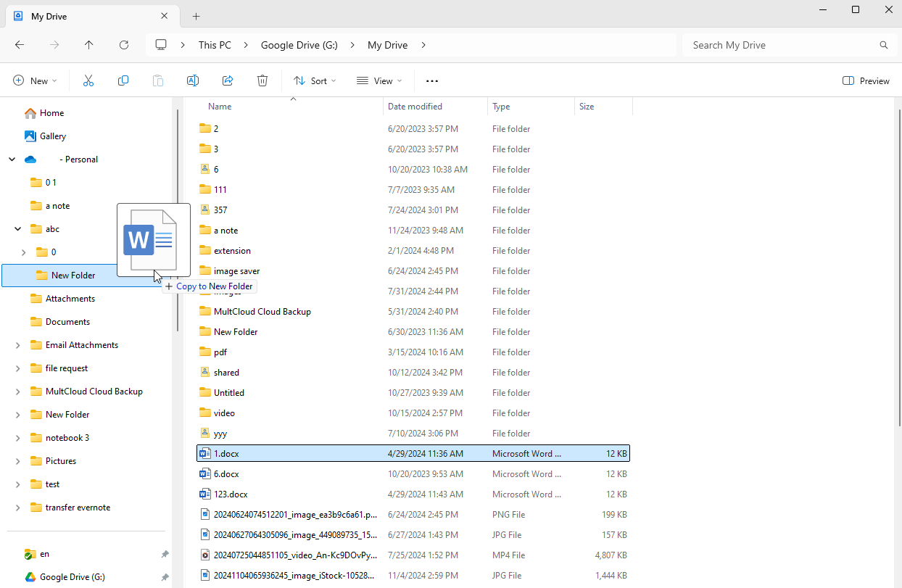Click the Cut scissors icon

pos(88,80)
